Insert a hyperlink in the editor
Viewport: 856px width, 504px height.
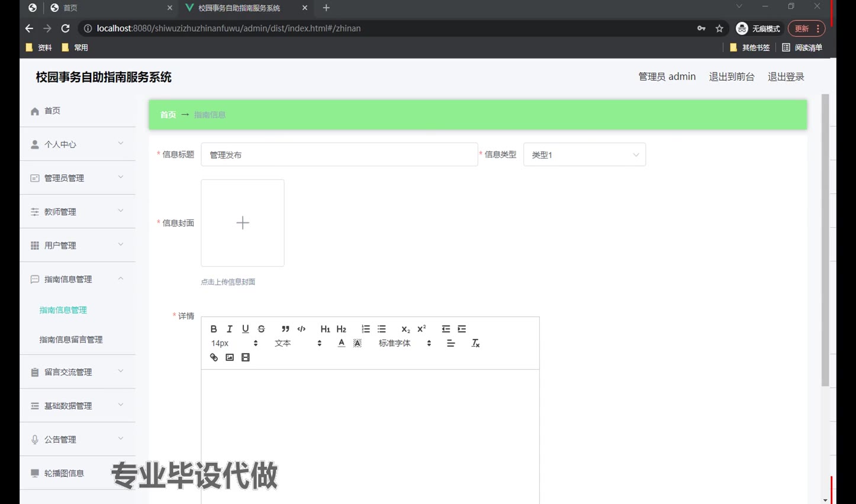(x=214, y=357)
